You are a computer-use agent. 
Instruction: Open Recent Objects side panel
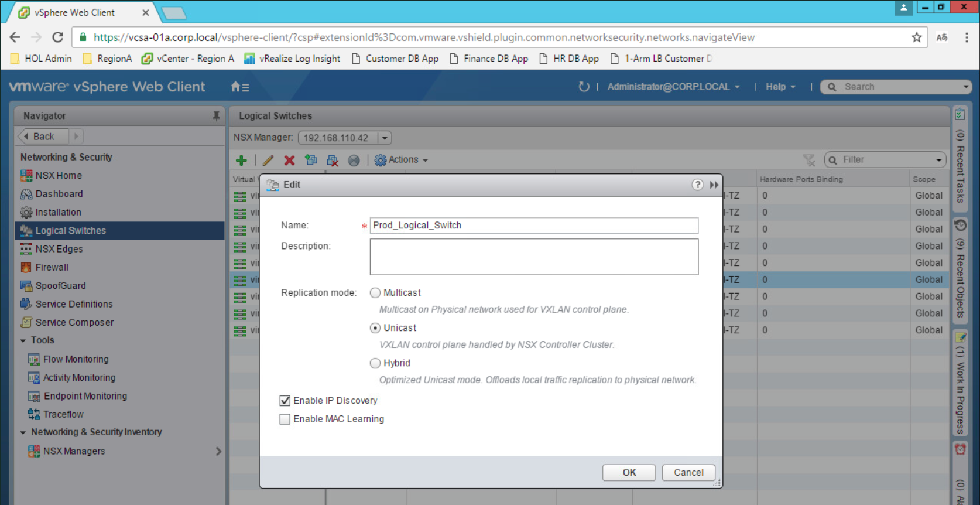pyautogui.click(x=960, y=271)
